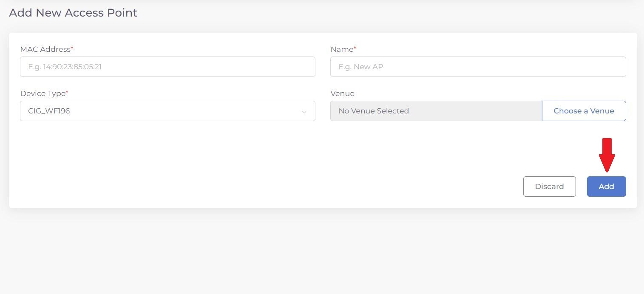Expand the CIG_WF196 dropdown chevron arrow

click(x=304, y=112)
